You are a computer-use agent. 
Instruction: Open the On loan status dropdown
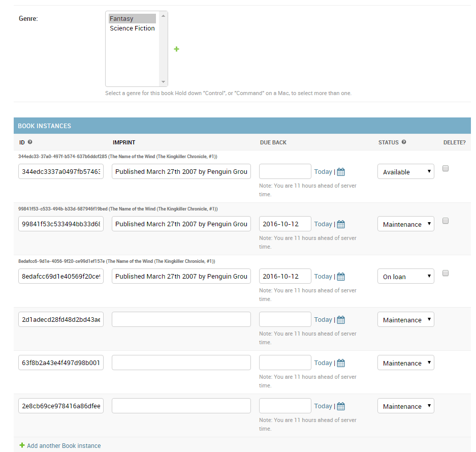pos(405,276)
